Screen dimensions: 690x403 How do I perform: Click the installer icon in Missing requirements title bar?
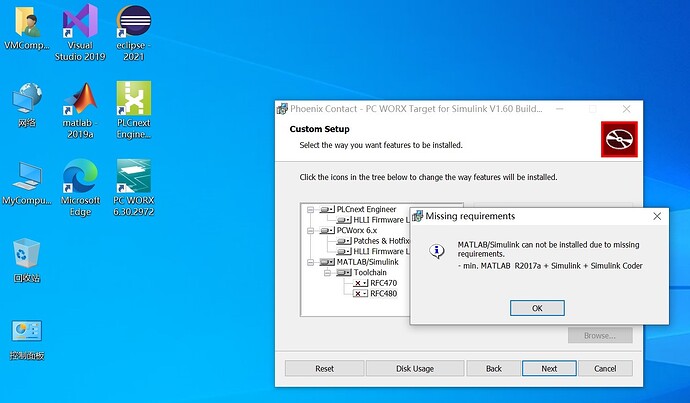[x=417, y=216]
